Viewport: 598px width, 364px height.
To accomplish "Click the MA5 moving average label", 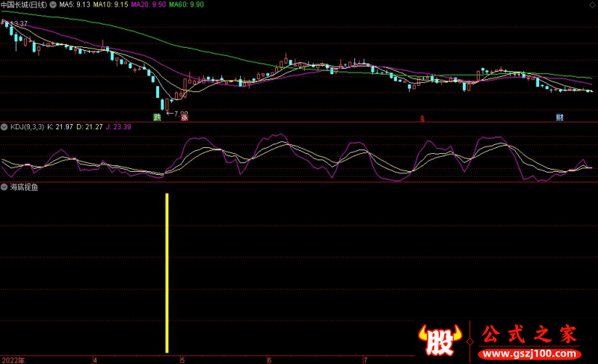I will tap(74, 4).
